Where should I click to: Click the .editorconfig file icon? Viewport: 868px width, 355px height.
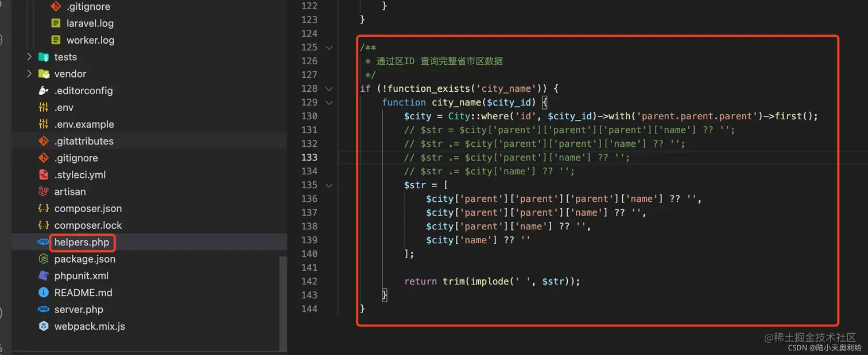tap(44, 91)
